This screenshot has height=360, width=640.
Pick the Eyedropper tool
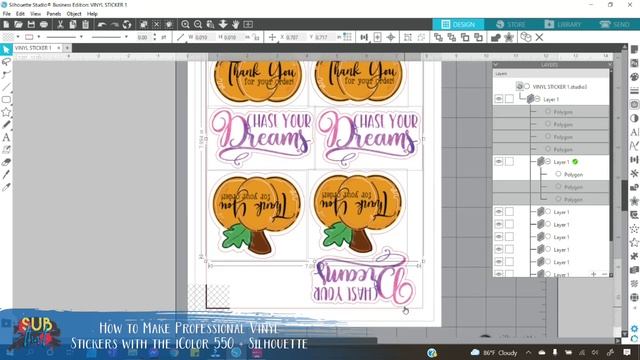(x=6, y=187)
